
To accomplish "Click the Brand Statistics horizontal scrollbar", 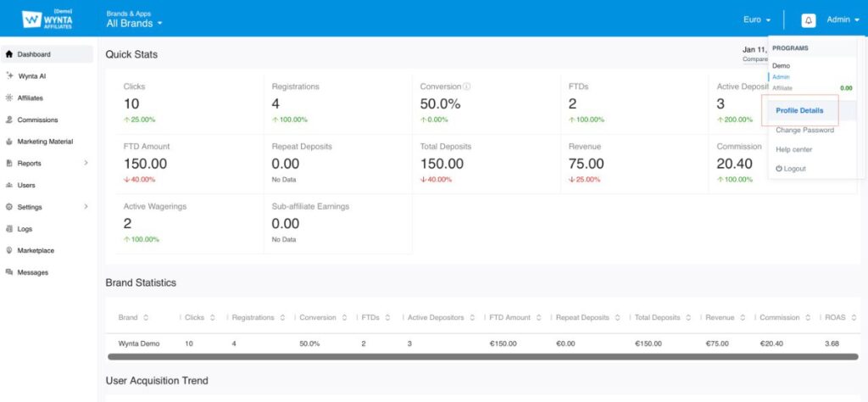I will [475, 356].
